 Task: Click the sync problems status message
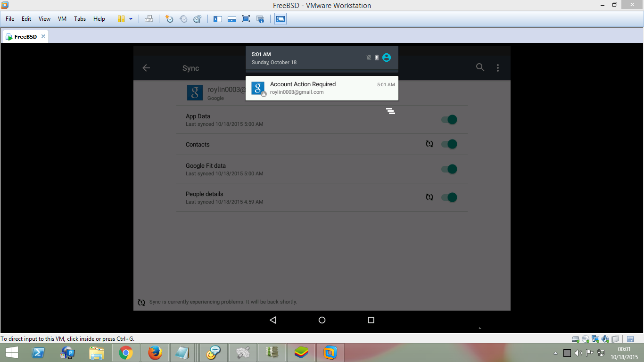223,302
